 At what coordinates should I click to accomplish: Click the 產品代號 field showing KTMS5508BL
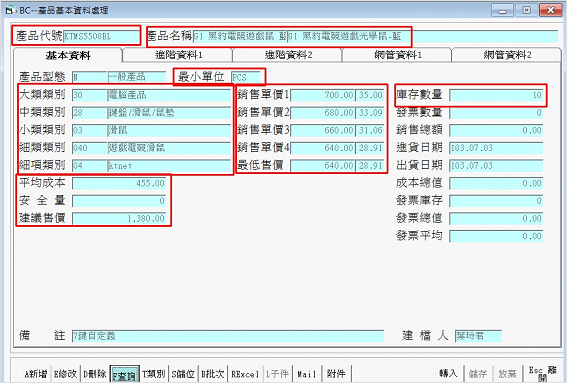click(x=101, y=37)
